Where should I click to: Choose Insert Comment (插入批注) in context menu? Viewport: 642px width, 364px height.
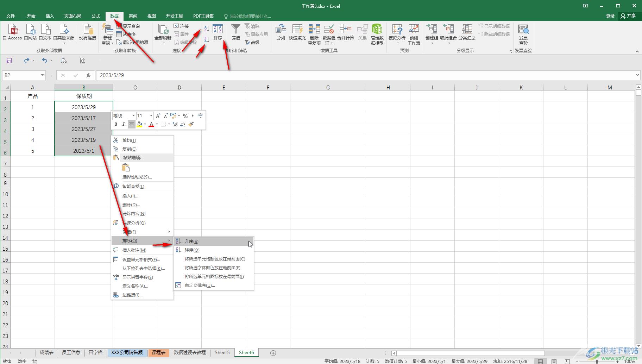tap(142, 250)
